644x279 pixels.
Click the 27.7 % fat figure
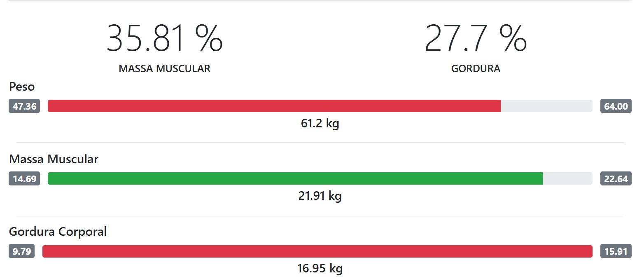(x=476, y=38)
